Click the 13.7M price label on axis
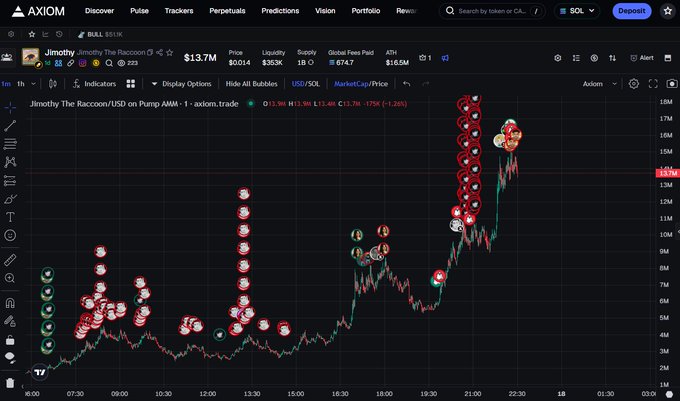Image resolution: width=680 pixels, height=401 pixels. (667, 173)
